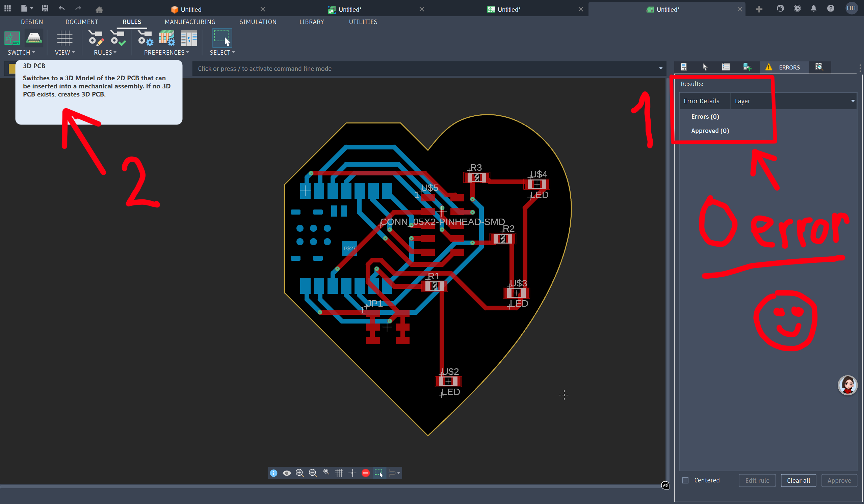This screenshot has width=864, height=504.
Task: Toggle grid display in bottom toolbar
Action: click(x=339, y=473)
